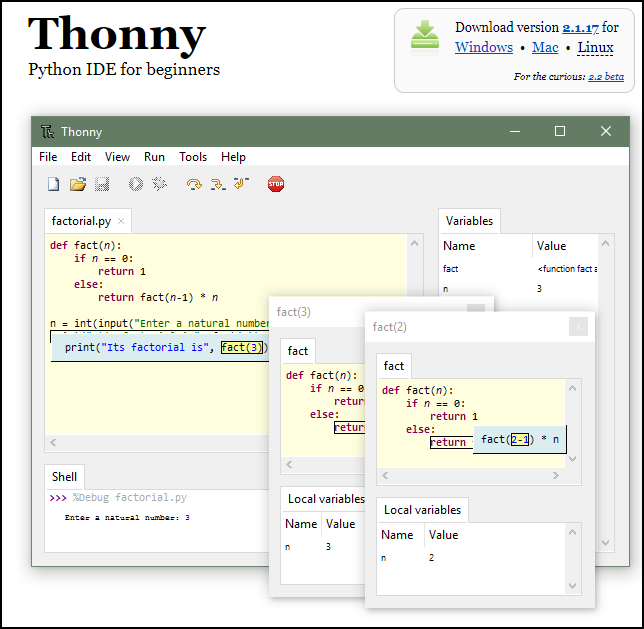Click Thonny logo in title bar
Image resolution: width=644 pixels, height=629 pixels.
tap(47, 131)
